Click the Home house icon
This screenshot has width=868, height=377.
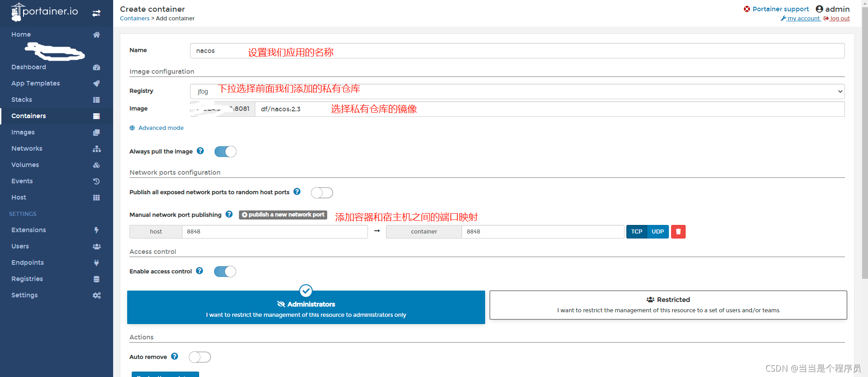tap(96, 35)
